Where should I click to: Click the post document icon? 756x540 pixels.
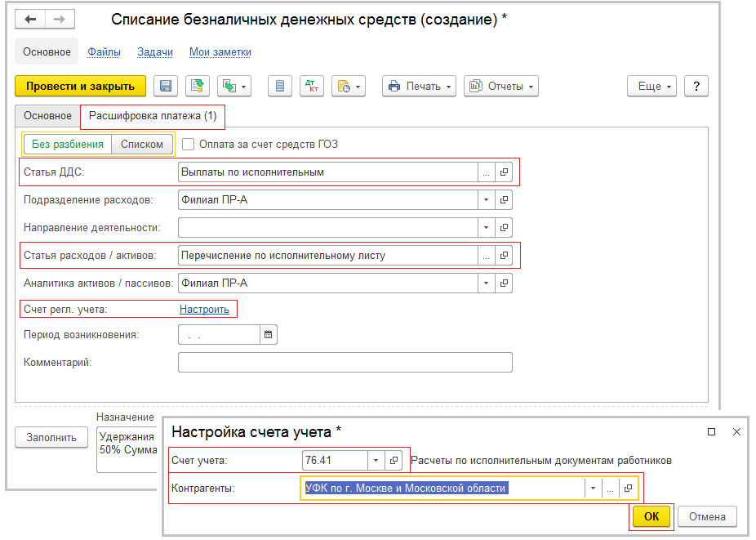tap(197, 86)
